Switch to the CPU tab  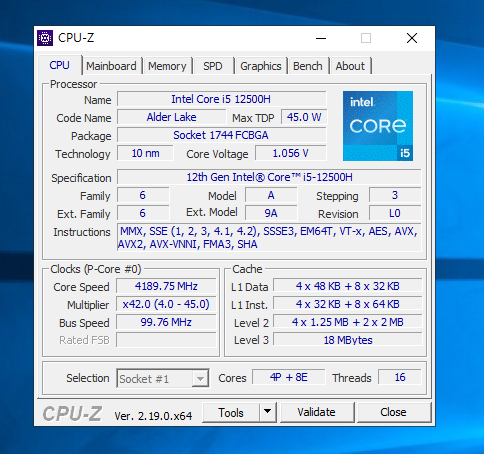tap(60, 65)
